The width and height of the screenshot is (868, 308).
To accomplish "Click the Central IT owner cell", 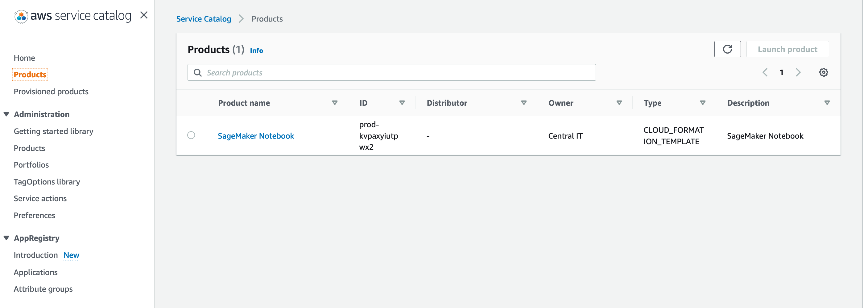I will click(565, 136).
